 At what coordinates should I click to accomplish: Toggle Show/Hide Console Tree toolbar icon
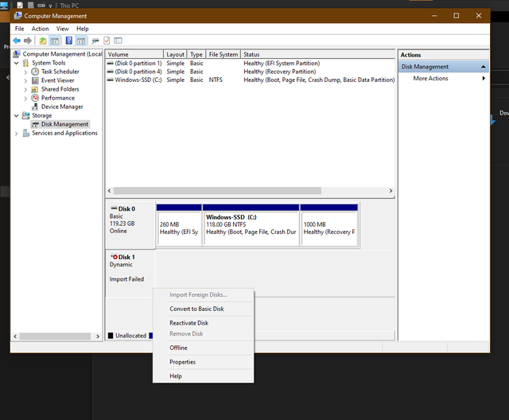coord(55,41)
